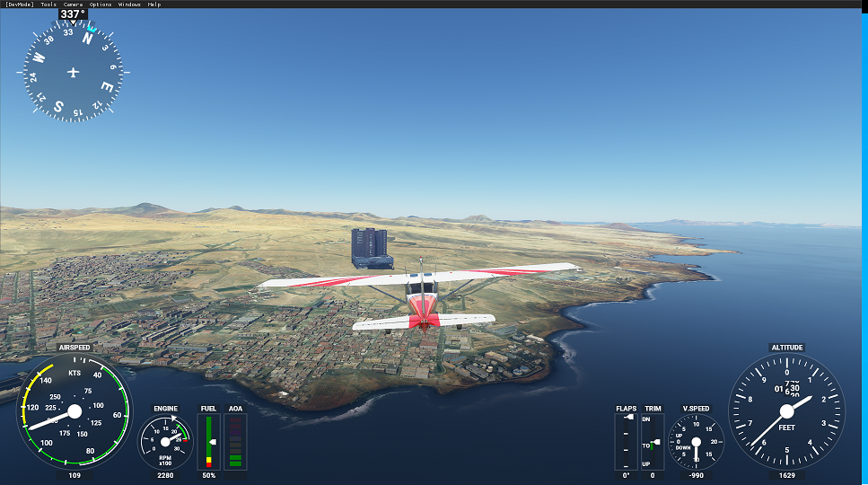Click the trim indicator

(653, 442)
